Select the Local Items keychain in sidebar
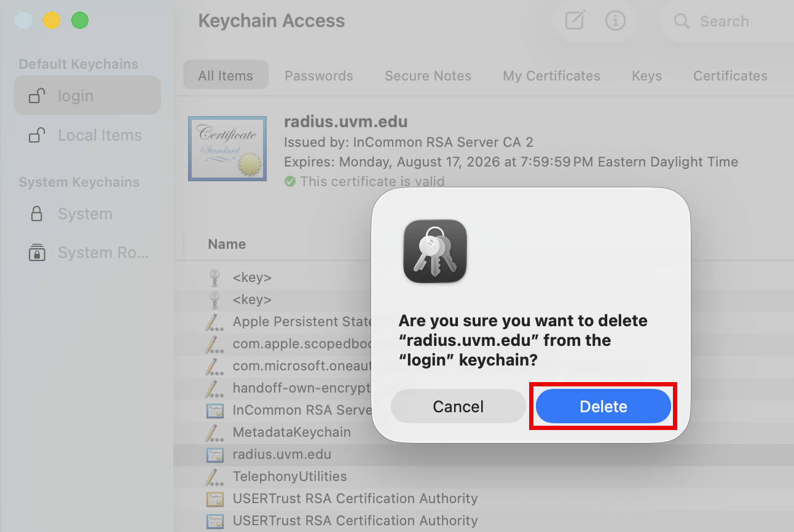The image size is (794, 532). (x=99, y=135)
